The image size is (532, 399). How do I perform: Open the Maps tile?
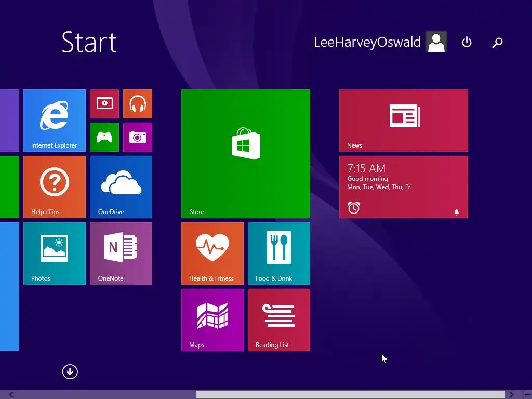tap(212, 320)
